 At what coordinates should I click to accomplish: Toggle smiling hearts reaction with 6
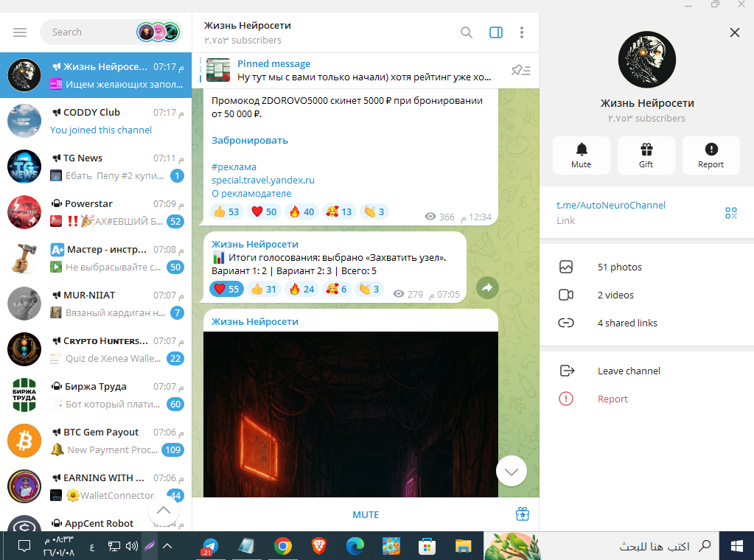coord(337,289)
